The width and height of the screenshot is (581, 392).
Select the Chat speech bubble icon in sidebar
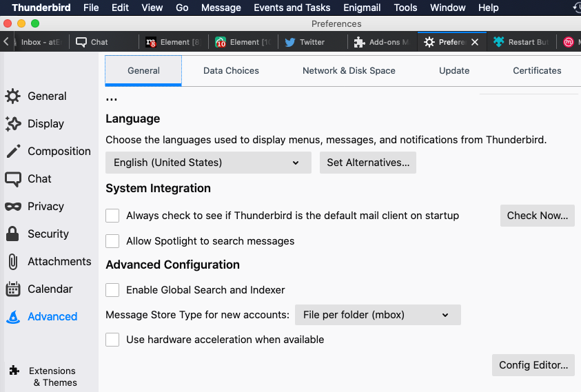13,179
